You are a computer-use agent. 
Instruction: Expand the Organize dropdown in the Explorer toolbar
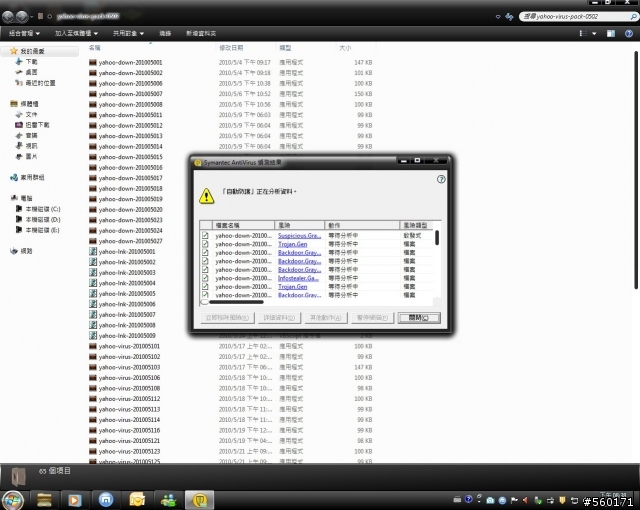point(24,33)
